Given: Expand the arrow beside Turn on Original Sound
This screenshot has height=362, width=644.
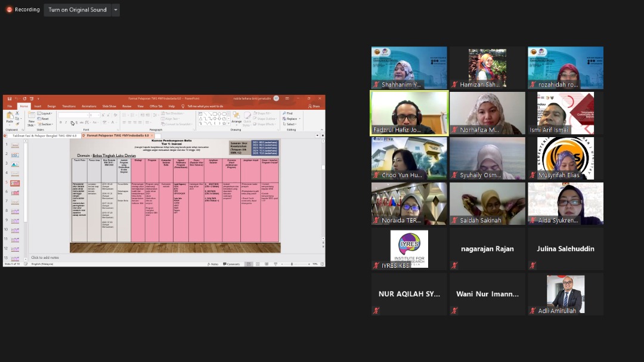Looking at the screenshot, I should [116, 10].
